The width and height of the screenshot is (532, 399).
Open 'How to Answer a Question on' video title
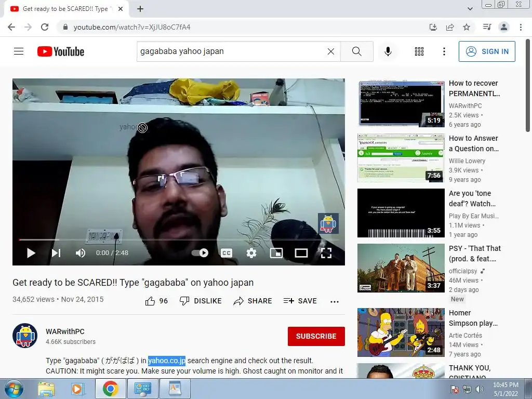[x=474, y=143]
